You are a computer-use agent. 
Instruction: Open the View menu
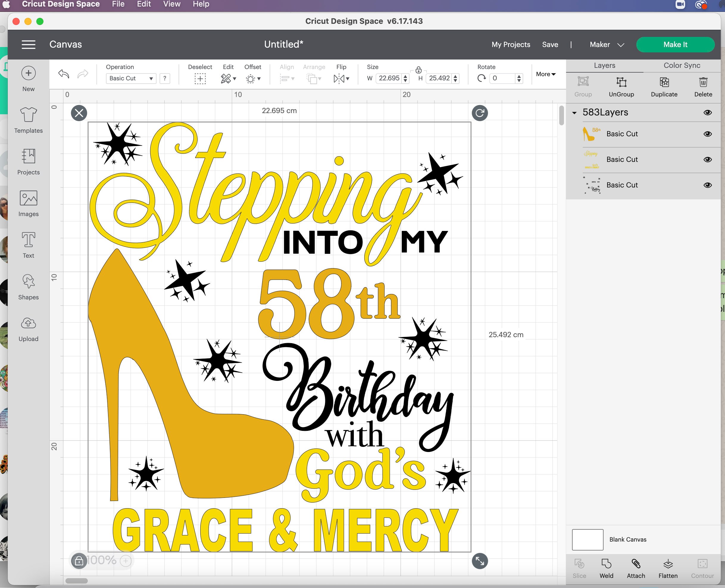click(x=172, y=4)
